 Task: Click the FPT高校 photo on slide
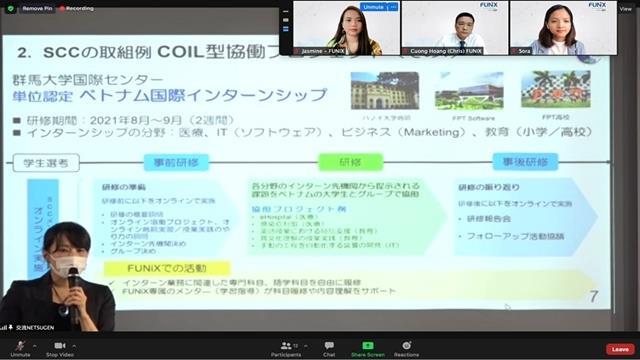[x=556, y=89]
